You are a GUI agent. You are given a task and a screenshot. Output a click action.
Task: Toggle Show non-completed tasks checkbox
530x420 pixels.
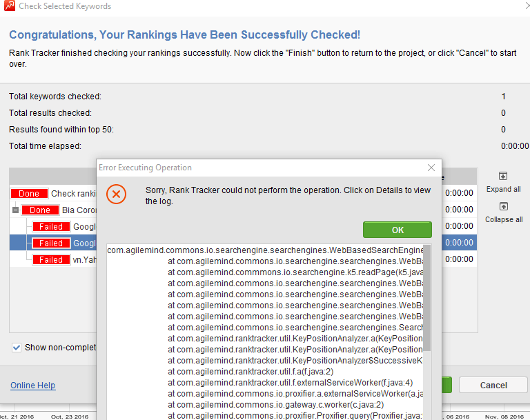coord(17,348)
